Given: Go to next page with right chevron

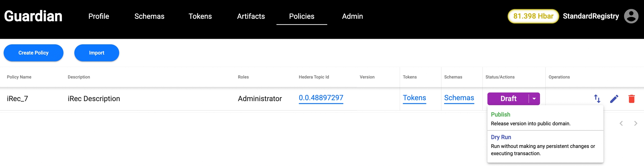Looking at the screenshot, I should point(636,123).
